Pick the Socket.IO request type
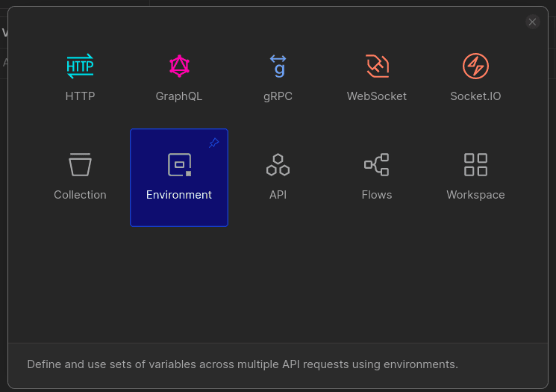This screenshot has height=392, width=556. coord(475,78)
